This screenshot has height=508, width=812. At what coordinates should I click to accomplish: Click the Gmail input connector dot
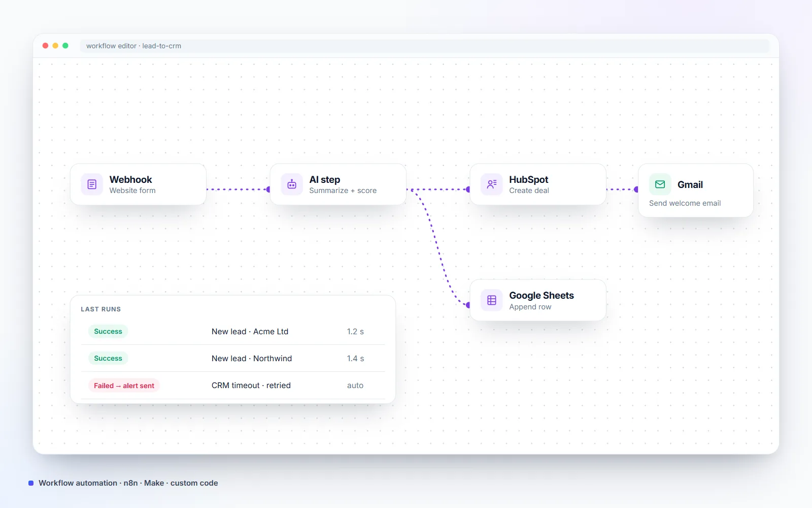pyautogui.click(x=636, y=189)
